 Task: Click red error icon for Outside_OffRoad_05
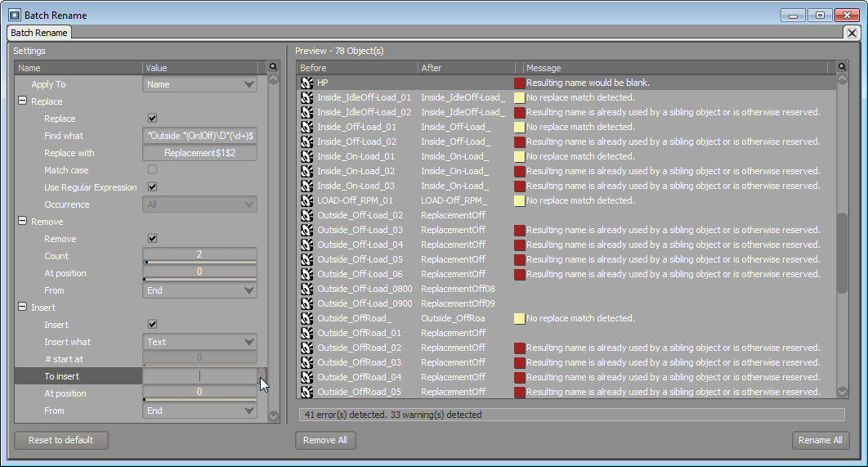(x=519, y=393)
